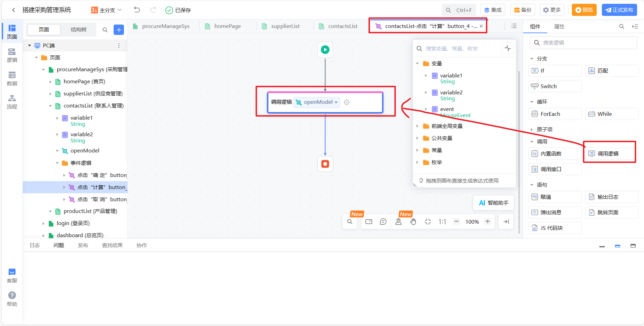The width and height of the screenshot is (644, 326).
Task: Open the 属性 properties tab
Action: (559, 27)
